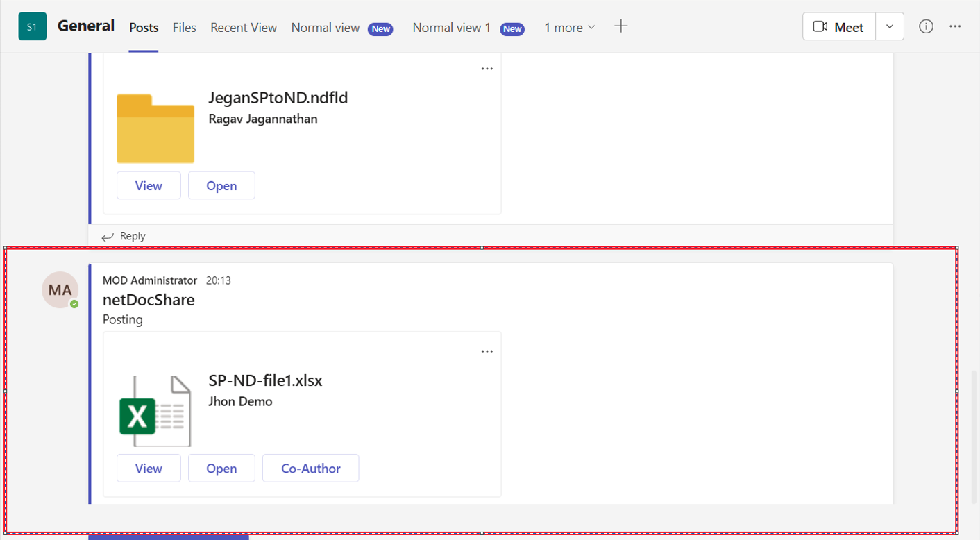Viewport: 980px width, 540px height.
Task: Add a new tab with plus icon
Action: tap(621, 26)
